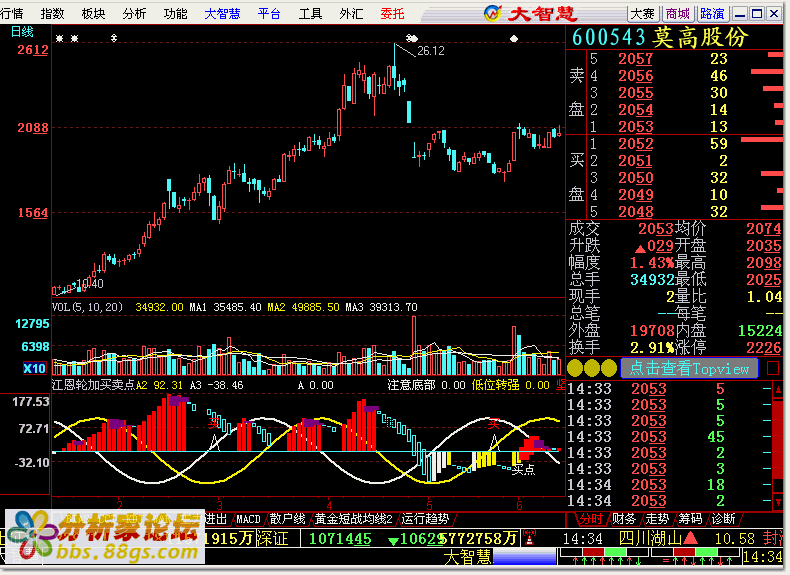
Task: Click the 14:34 trade row with volume 18
Action: click(x=669, y=485)
